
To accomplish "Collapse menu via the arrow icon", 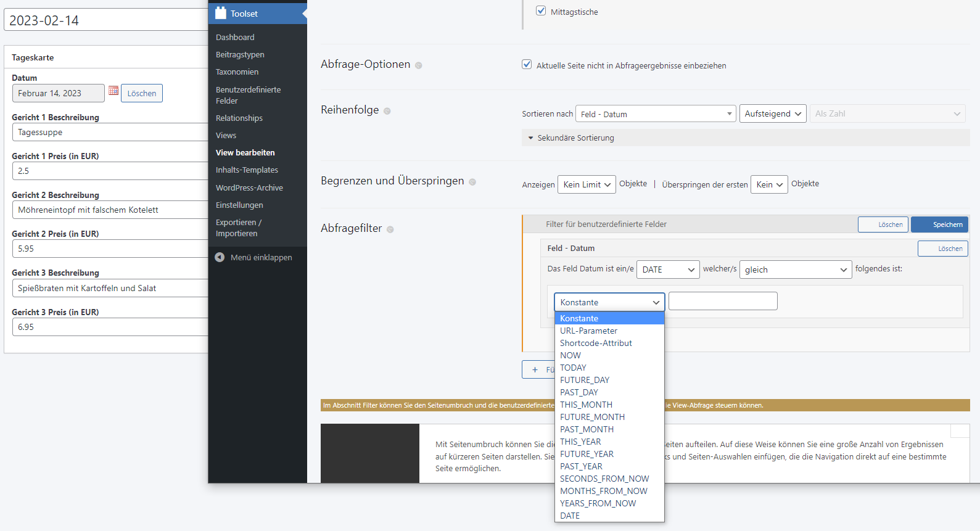I will [x=220, y=257].
